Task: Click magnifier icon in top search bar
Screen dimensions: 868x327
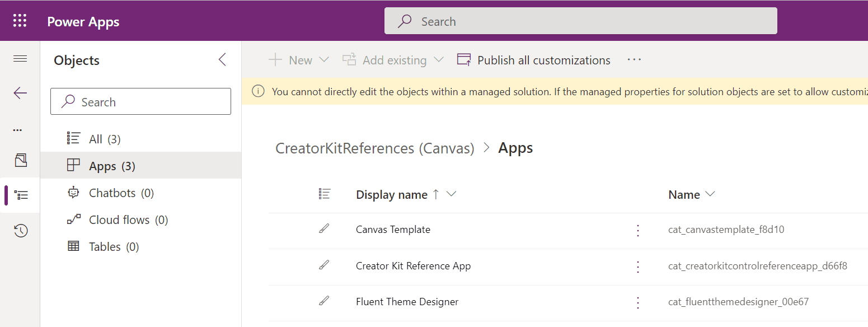Action: pos(405,21)
